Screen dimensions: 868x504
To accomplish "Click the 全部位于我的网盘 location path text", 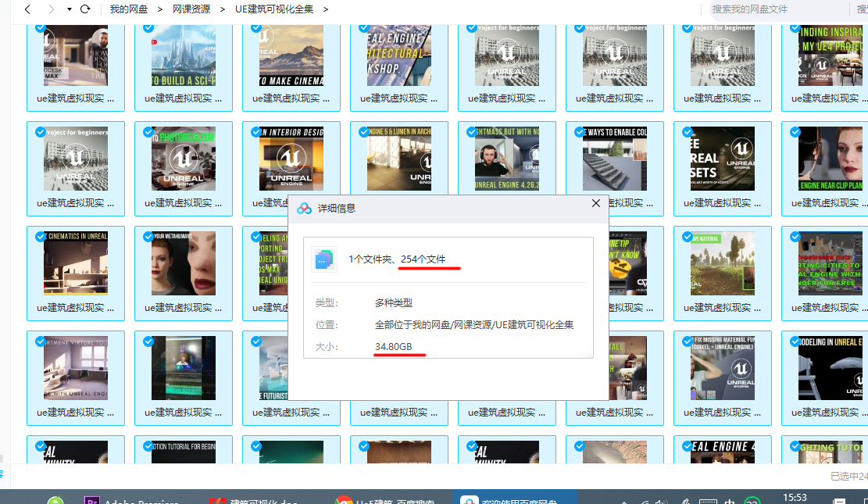I will tap(474, 325).
